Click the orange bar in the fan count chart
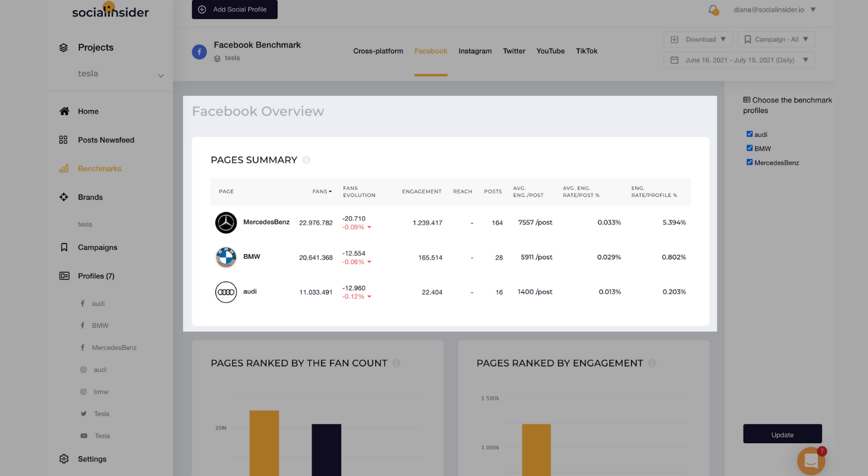The height and width of the screenshot is (476, 868). click(264, 443)
